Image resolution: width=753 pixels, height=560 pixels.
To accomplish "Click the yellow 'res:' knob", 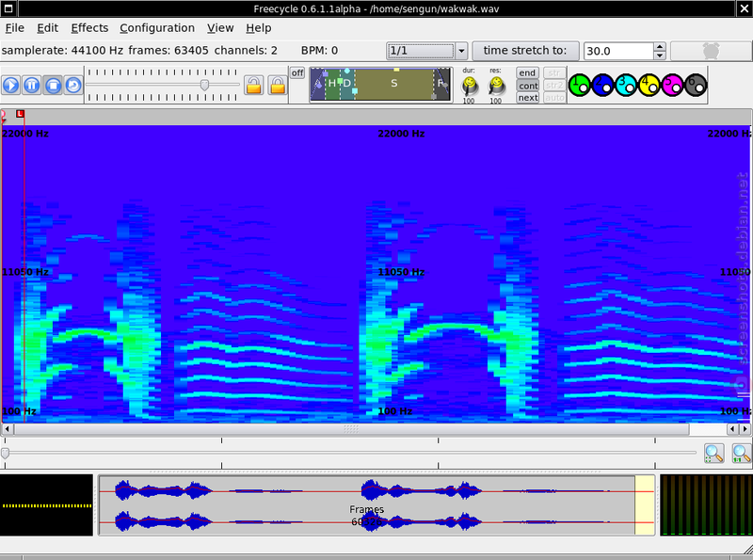I will [496, 86].
